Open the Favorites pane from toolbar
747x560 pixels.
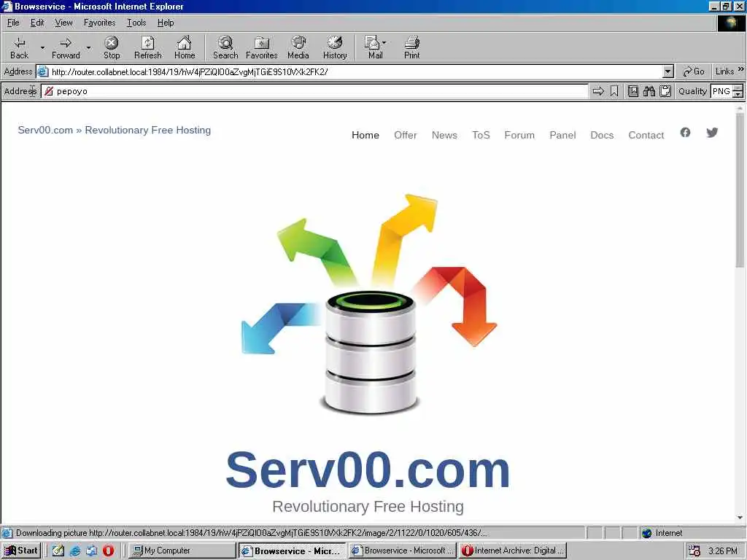click(262, 47)
